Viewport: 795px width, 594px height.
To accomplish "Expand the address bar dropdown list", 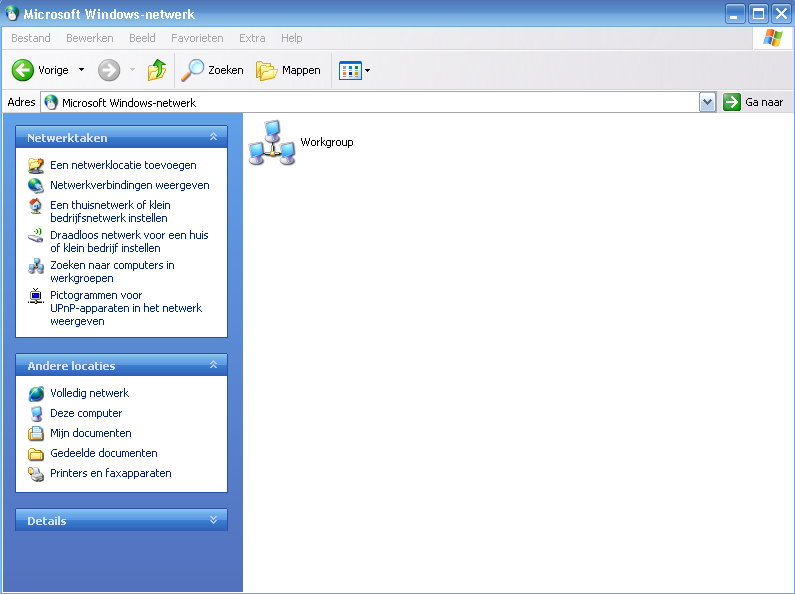I will pos(707,102).
